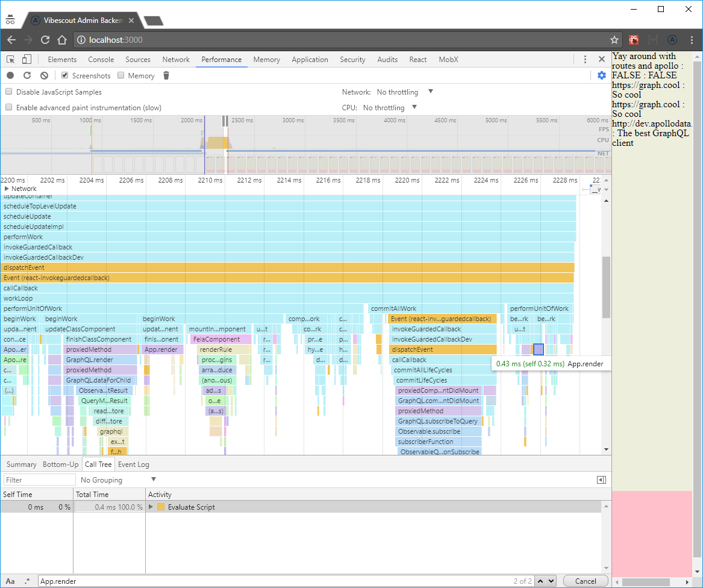Open the MobX devtools tab
Screen dimensions: 703x588
coord(448,59)
